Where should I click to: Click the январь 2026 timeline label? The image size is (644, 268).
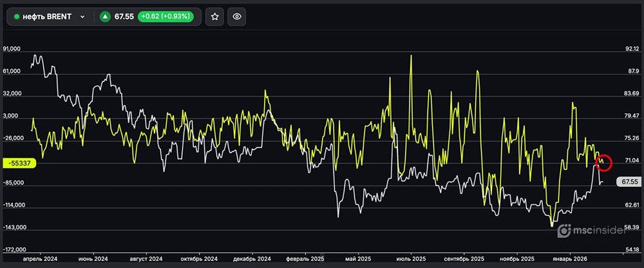pos(570,259)
